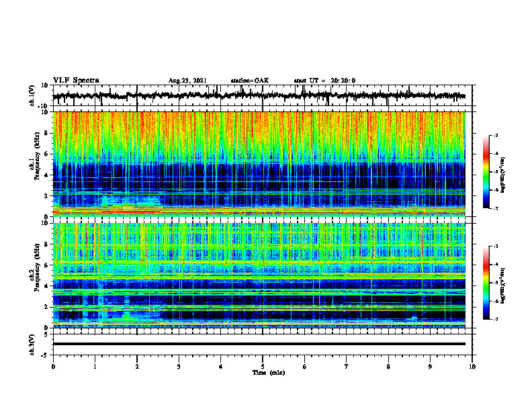Click the "station=GAK" header text

pos(250,81)
